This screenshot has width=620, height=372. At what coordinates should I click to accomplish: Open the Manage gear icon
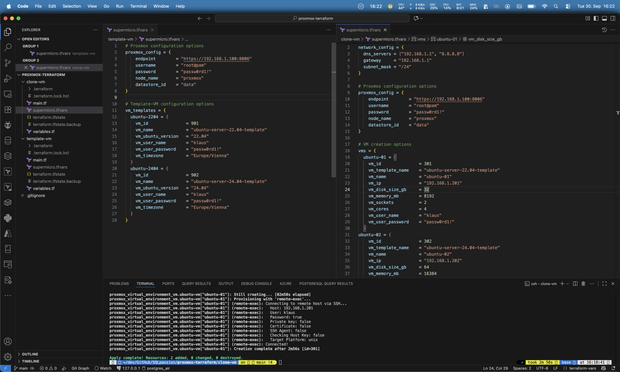8,357
